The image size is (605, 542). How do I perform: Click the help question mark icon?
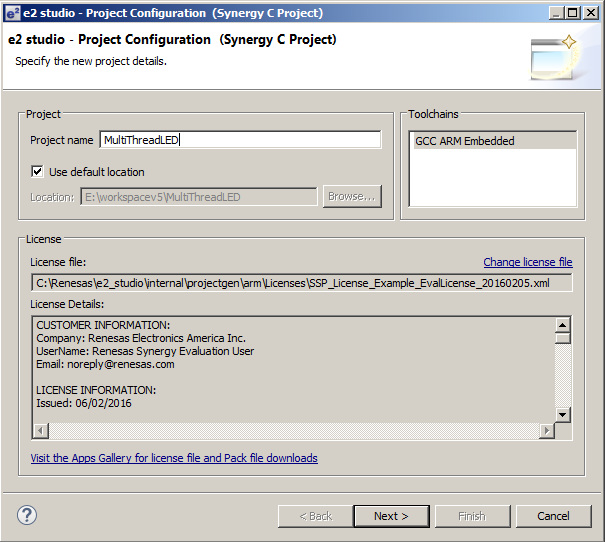click(x=27, y=516)
